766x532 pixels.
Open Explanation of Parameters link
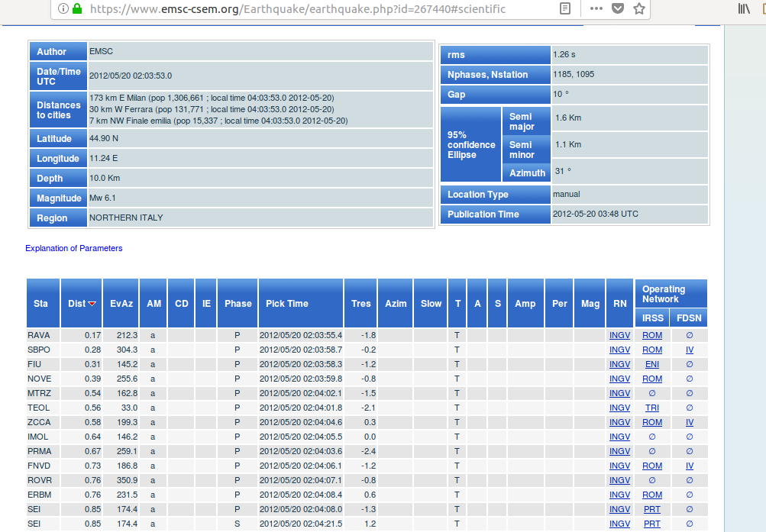(73, 248)
